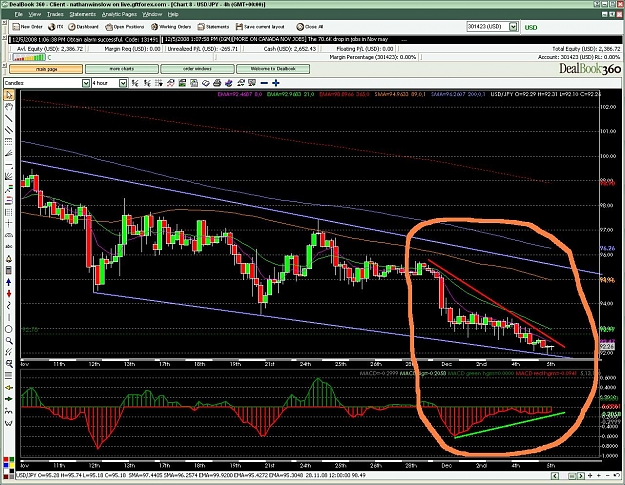Screen dimensions: 625x485
Task: Switch to the main page tab
Action: click(46, 69)
